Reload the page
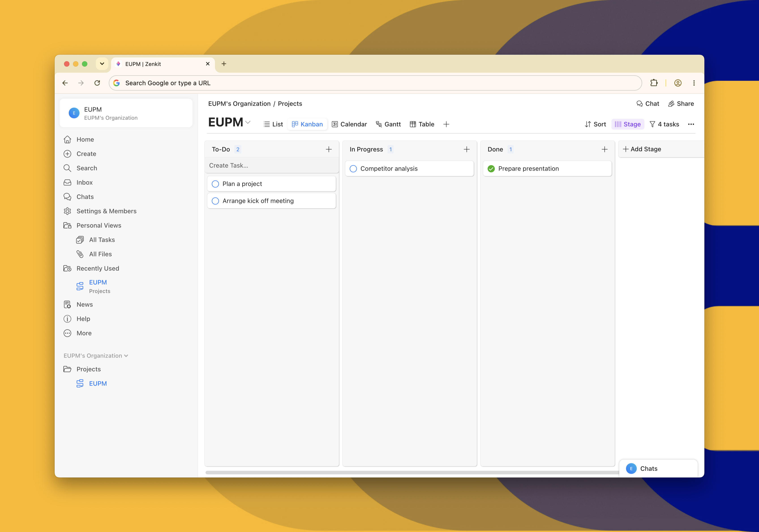759x532 pixels. coord(97,83)
